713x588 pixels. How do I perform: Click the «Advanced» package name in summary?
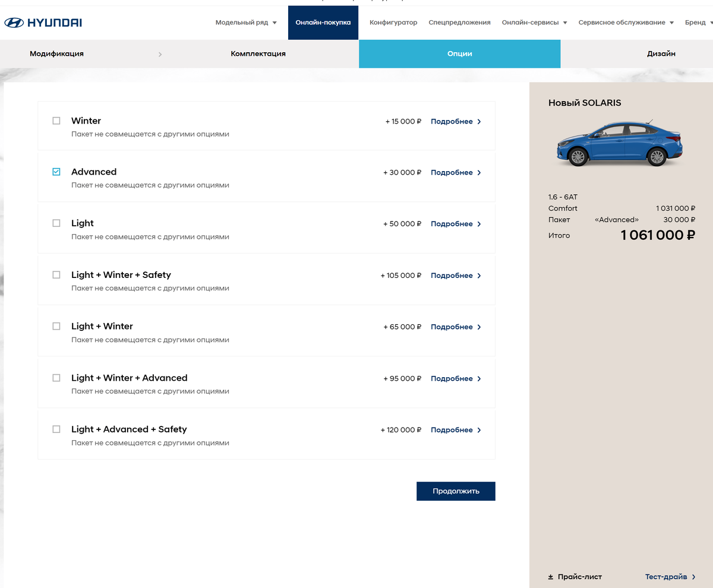pyautogui.click(x=617, y=220)
